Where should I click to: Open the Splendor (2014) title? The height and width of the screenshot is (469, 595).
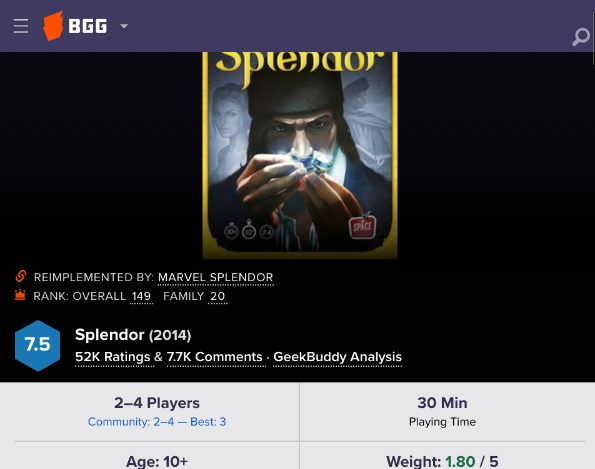(133, 335)
